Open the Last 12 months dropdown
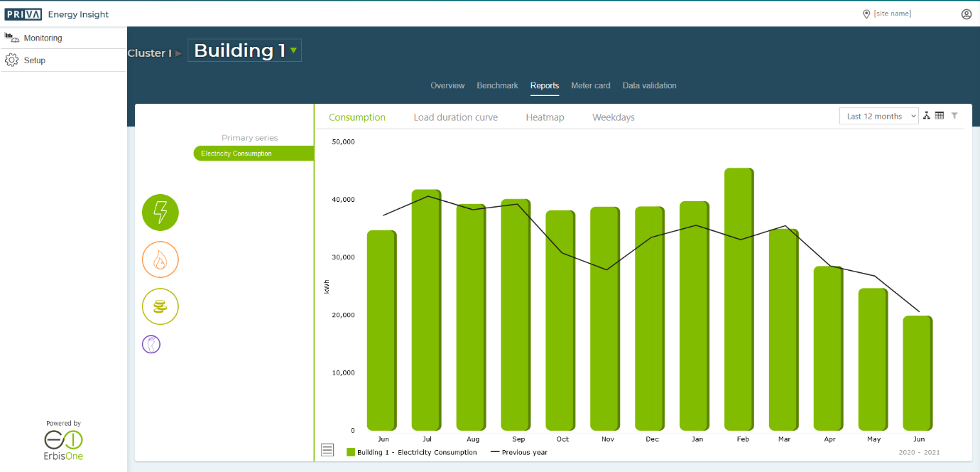The width and height of the screenshot is (980, 472). (878, 117)
